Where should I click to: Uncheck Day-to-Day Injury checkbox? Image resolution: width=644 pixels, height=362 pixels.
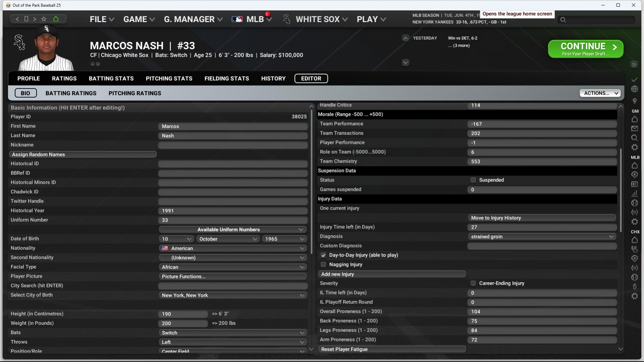(x=323, y=255)
